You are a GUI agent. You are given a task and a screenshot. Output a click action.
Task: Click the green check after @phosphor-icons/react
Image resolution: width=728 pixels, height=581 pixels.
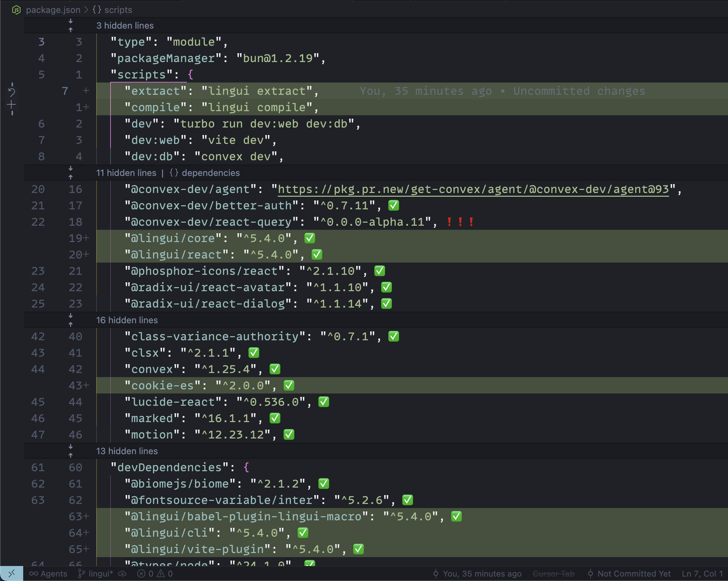tap(380, 271)
